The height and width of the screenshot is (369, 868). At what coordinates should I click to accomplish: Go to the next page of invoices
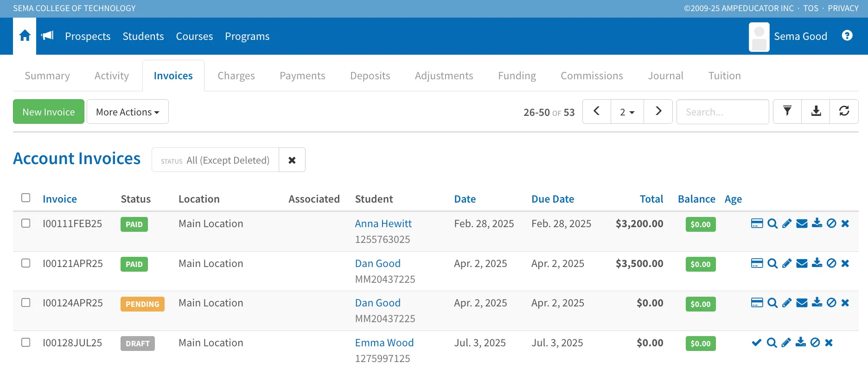(x=658, y=111)
